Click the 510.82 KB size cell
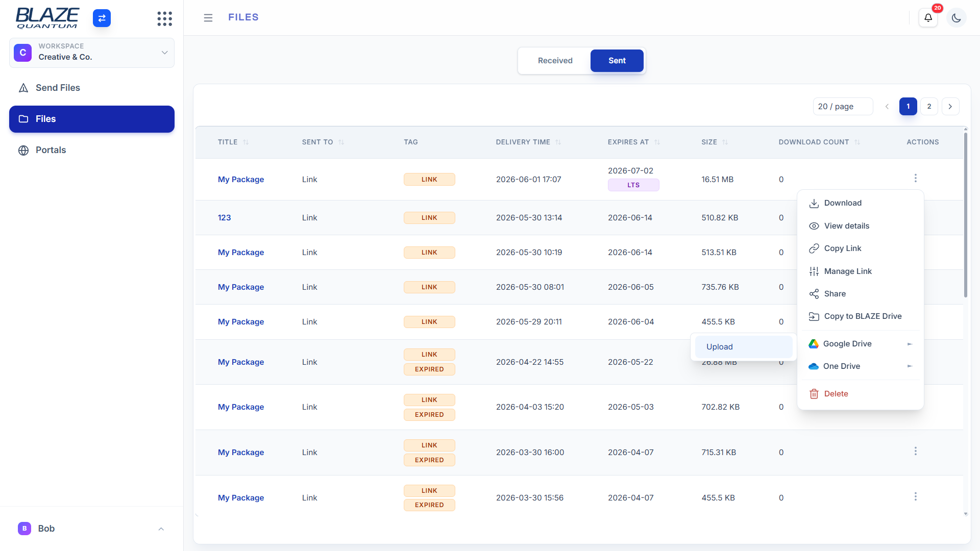Screen dimensions: 980x551 coord(720,218)
